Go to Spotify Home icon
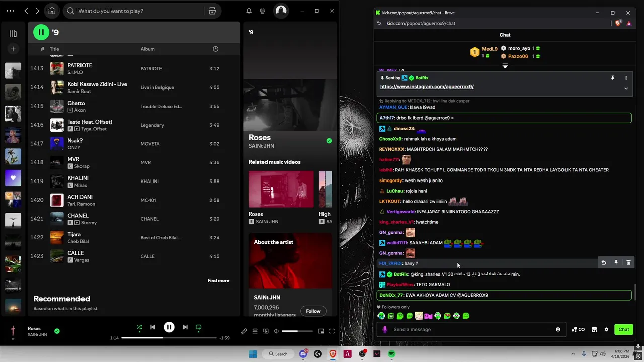This screenshot has width=644, height=362. tap(52, 11)
